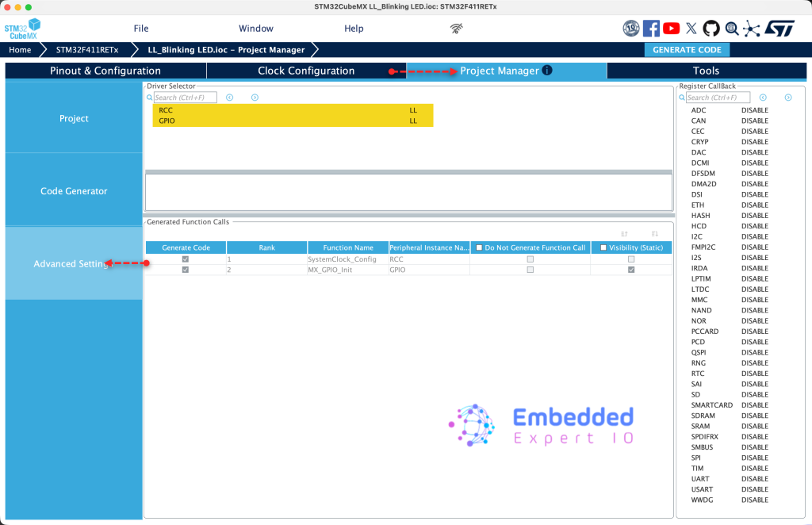This screenshot has width=812, height=525.
Task: Open the Code Generator section
Action: [x=74, y=191]
